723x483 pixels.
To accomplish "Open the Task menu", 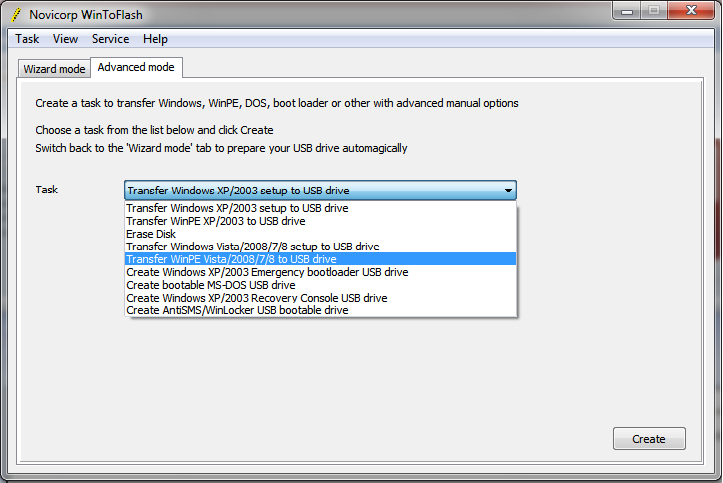I will [x=27, y=39].
